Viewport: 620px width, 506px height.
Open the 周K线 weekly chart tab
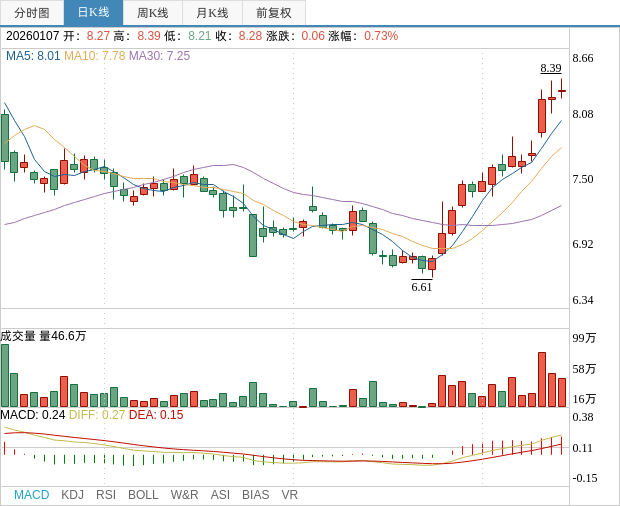click(x=152, y=13)
